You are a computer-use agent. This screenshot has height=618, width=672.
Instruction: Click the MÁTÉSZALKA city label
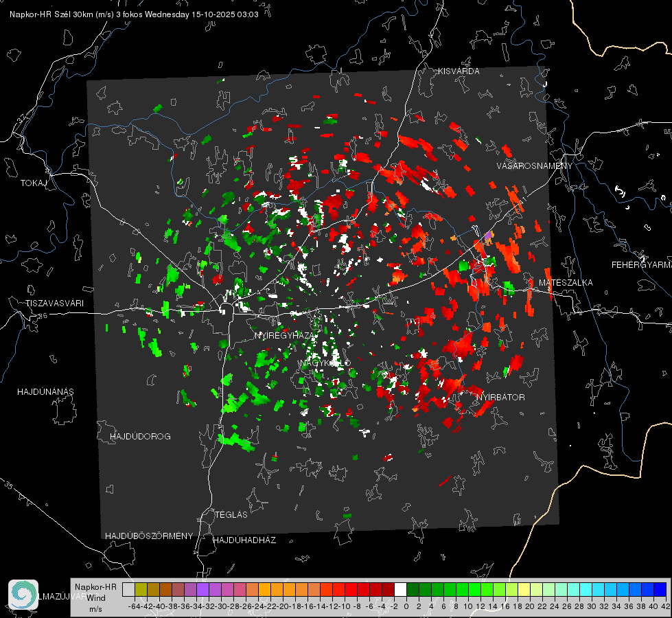[x=566, y=283]
